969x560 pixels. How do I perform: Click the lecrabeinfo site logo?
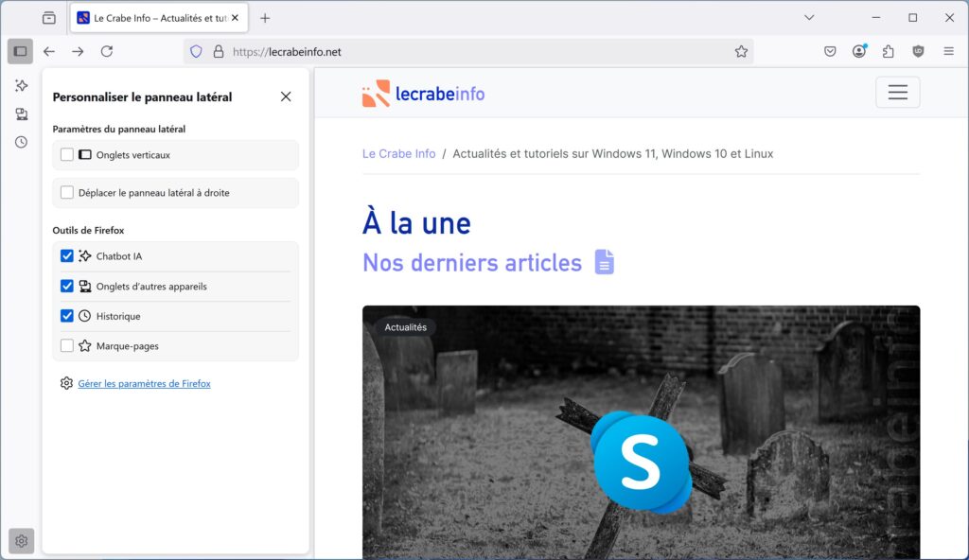click(x=423, y=94)
